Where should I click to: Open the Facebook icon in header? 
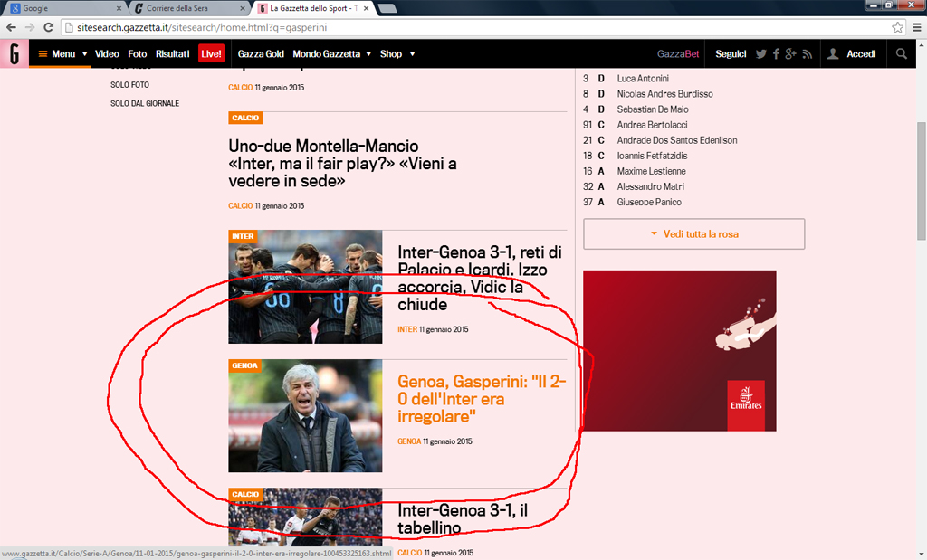pyautogui.click(x=776, y=53)
